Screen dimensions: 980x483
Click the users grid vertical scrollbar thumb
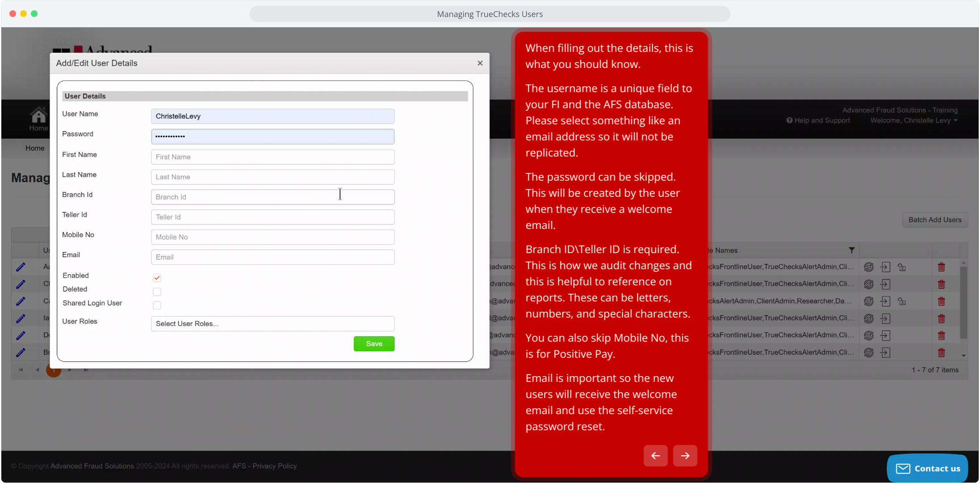pos(963,303)
